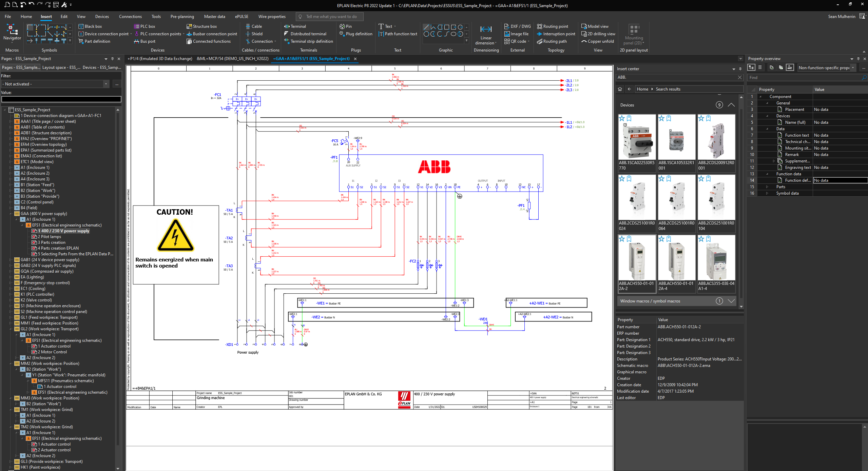Mark ABB.ACH550-01-012A-2 as favorite
The height and width of the screenshot is (471, 868).
point(622,239)
